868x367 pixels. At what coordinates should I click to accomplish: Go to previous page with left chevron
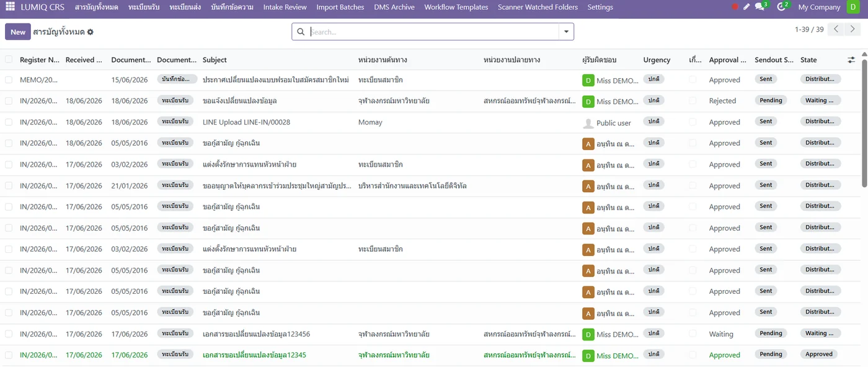[x=836, y=29]
